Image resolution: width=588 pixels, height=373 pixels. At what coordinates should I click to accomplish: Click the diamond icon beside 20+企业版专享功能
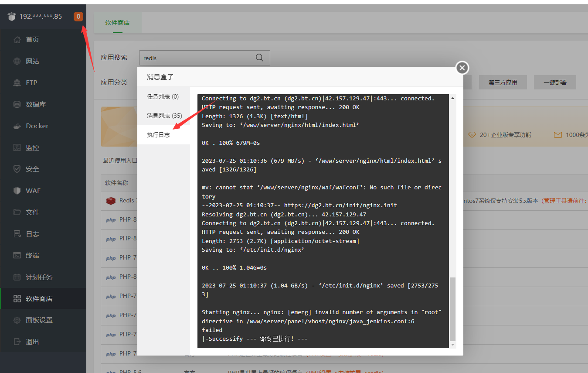click(x=472, y=135)
